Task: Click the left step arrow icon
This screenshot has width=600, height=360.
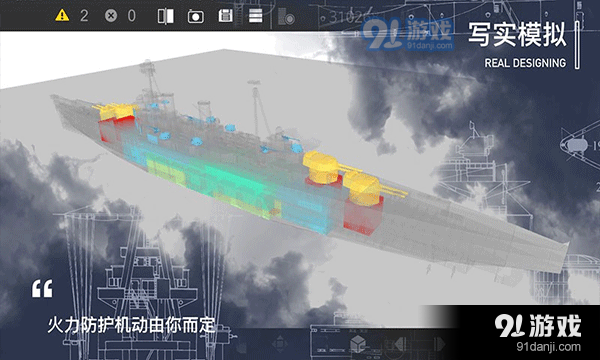Action: pos(401,344)
